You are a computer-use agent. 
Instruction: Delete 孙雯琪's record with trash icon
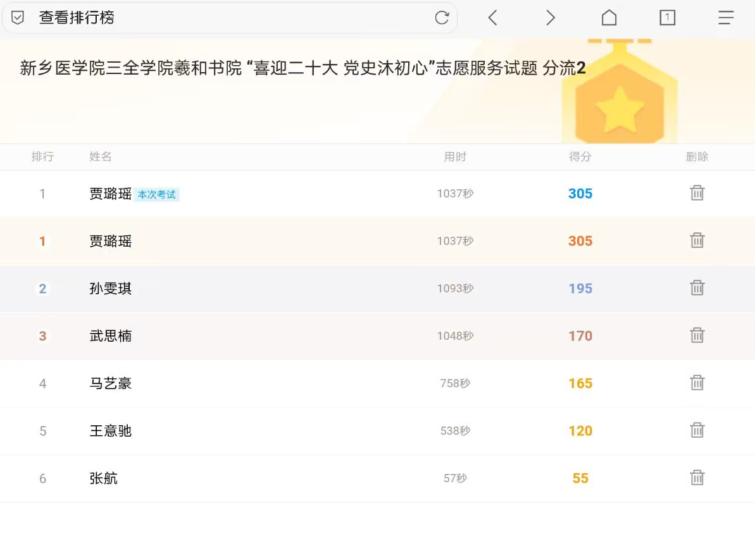697,288
